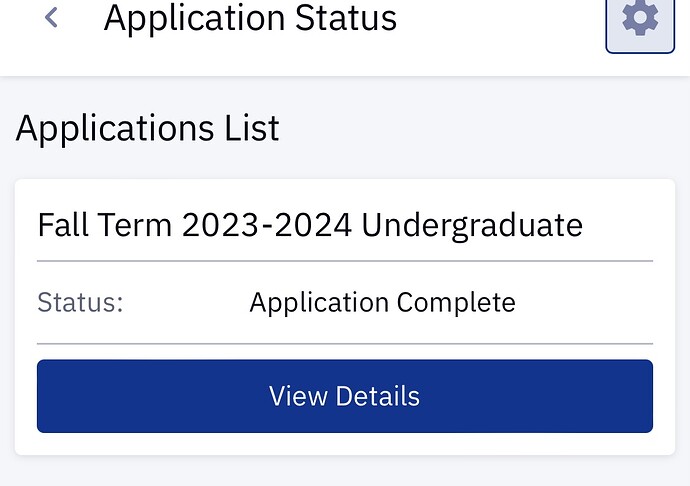
Task: Tap the word Undergraduate in card title
Action: pos(472,225)
